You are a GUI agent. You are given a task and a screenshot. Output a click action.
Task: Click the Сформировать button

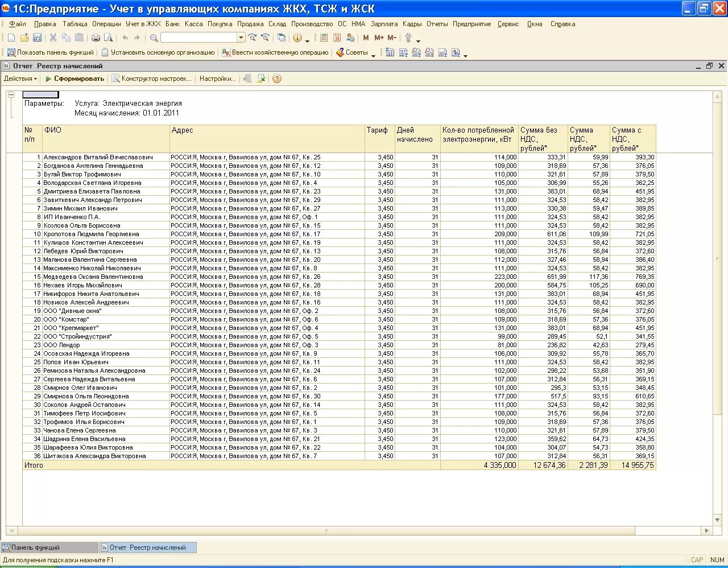point(75,79)
